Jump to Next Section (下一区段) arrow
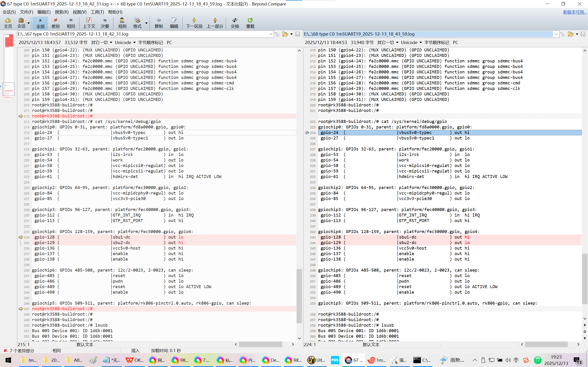Viewport: 588px width, 367px height. click(194, 22)
